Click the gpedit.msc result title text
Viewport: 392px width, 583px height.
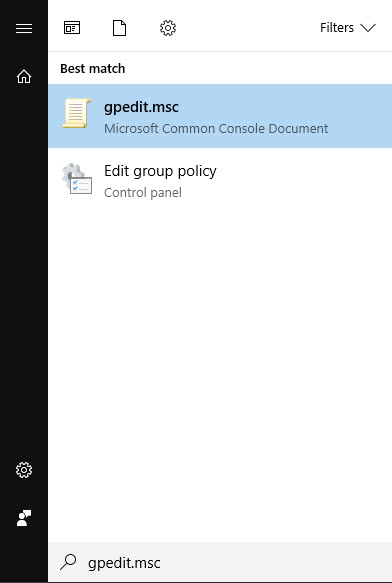click(141, 107)
